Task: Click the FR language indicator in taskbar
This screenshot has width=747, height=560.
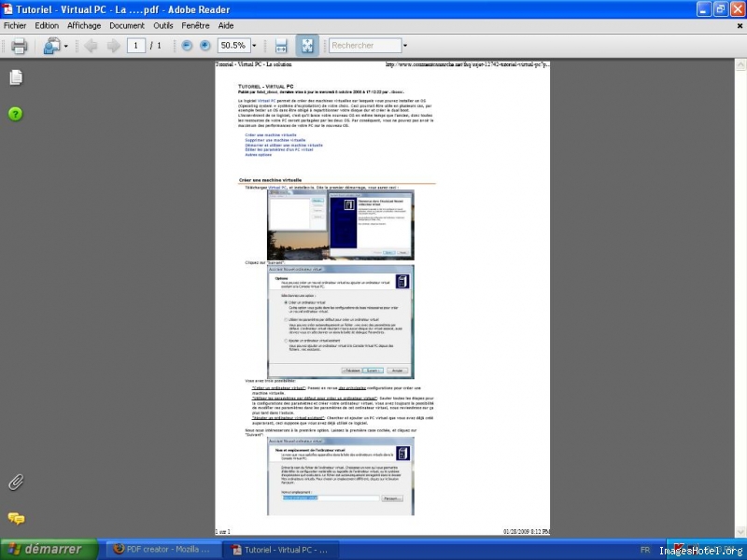Action: pos(645,550)
